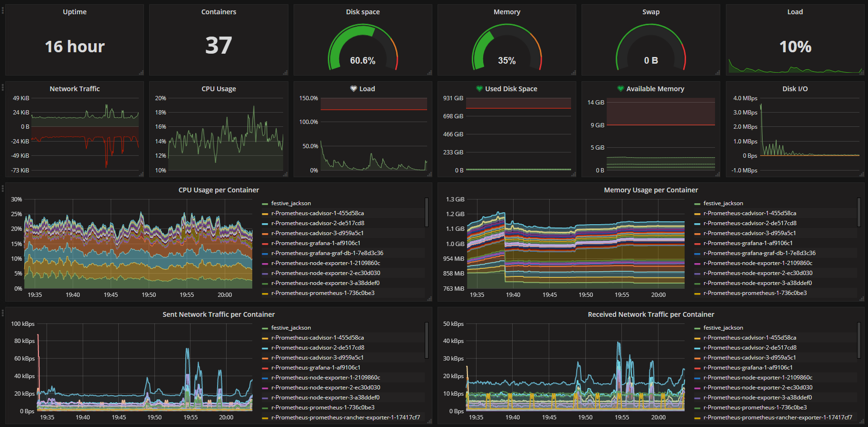Viewport: 868px width, 427px height.
Task: Open the Swap gauge title menu
Action: [651, 12]
